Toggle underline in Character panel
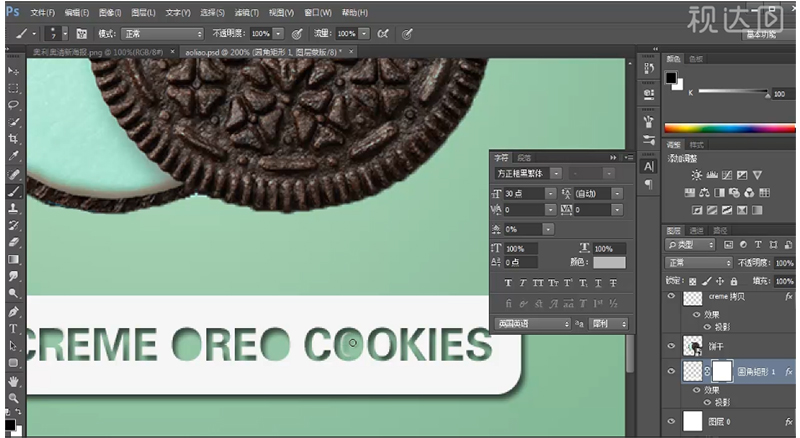 pyautogui.click(x=598, y=283)
